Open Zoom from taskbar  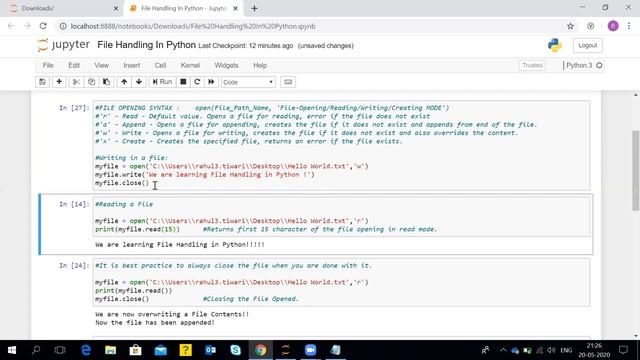[310, 350]
